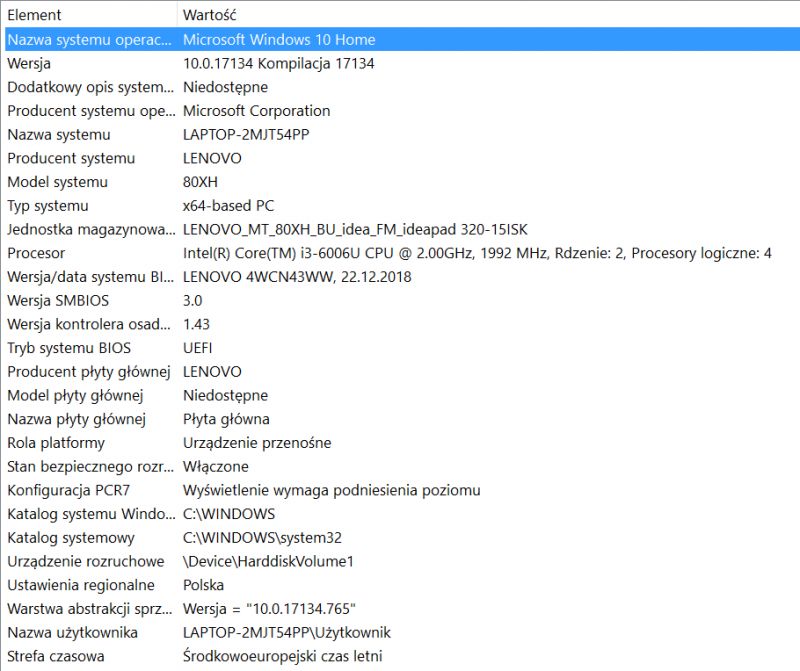Click the 'UEFI' value
Viewport: 800px width, 671px height.
[x=198, y=348]
